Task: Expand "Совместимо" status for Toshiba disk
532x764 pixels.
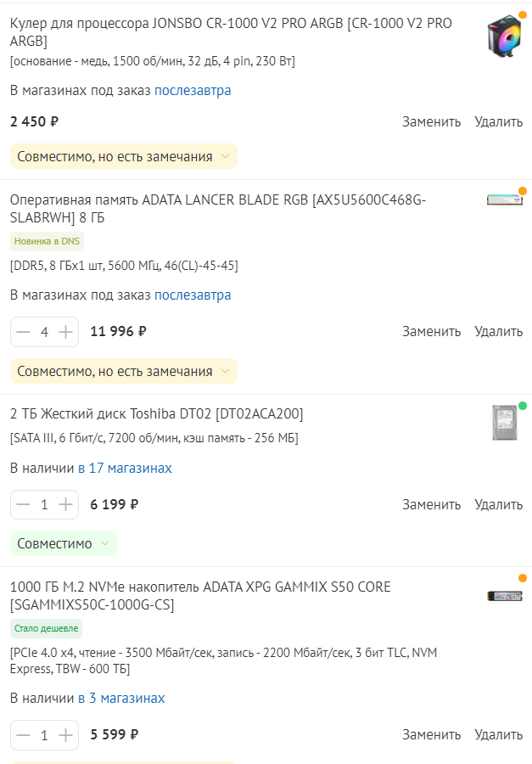Action: tap(63, 543)
